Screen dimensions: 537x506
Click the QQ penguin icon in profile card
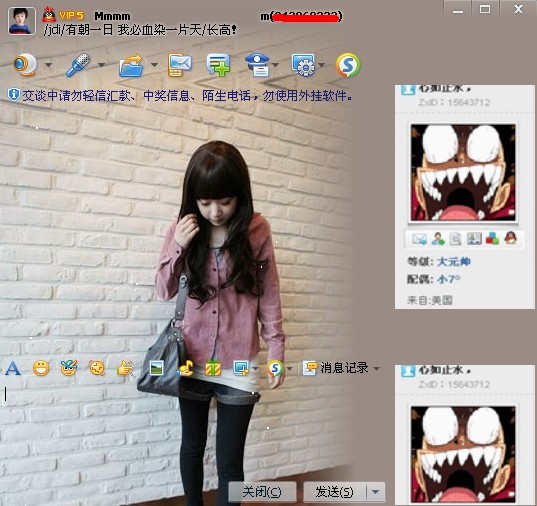510,238
